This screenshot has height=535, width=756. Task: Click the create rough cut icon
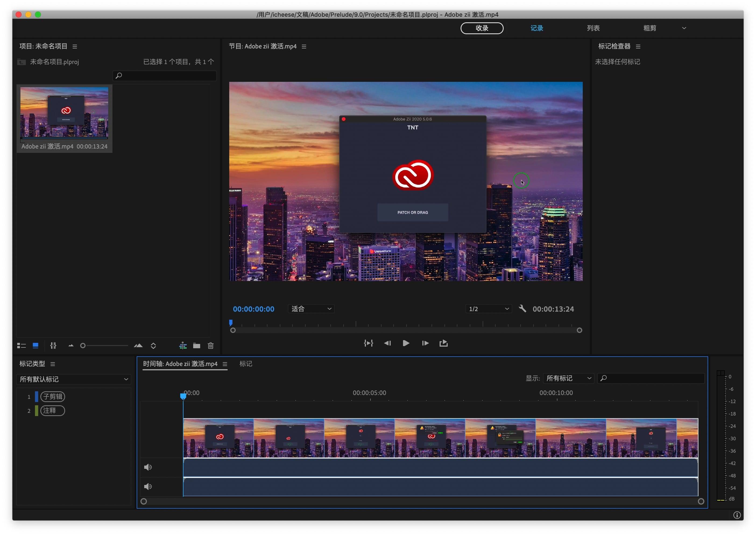pyautogui.click(x=183, y=346)
